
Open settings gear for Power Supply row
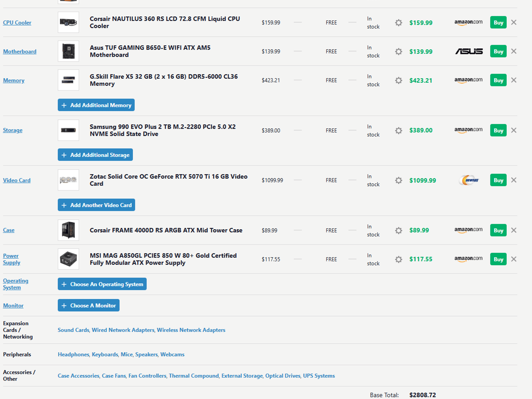coord(398,259)
